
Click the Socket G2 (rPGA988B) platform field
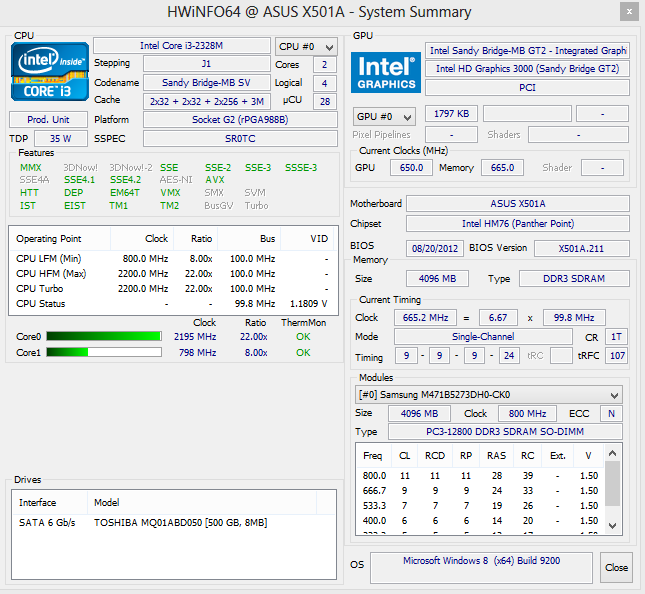pos(240,120)
